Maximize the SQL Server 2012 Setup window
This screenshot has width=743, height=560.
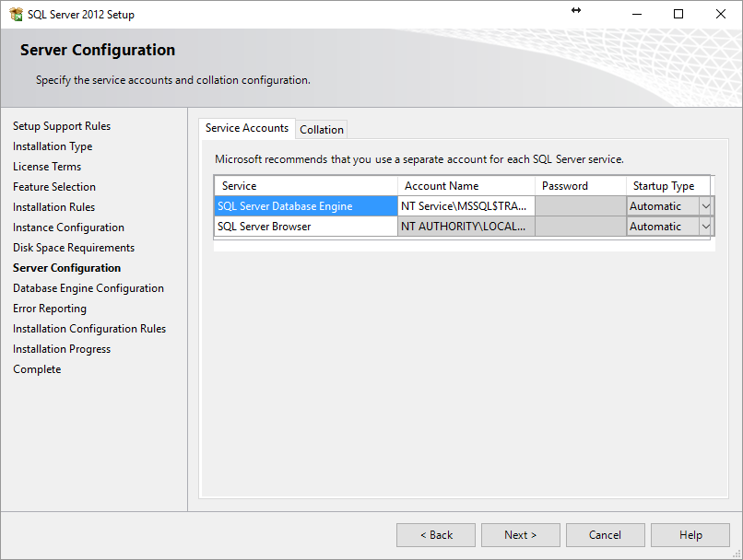[x=678, y=14]
